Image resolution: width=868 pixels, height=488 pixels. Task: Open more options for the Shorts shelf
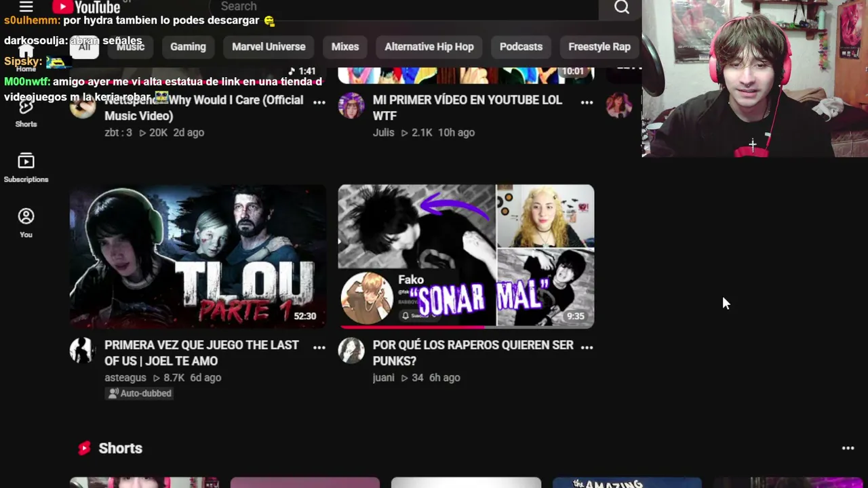(x=848, y=448)
